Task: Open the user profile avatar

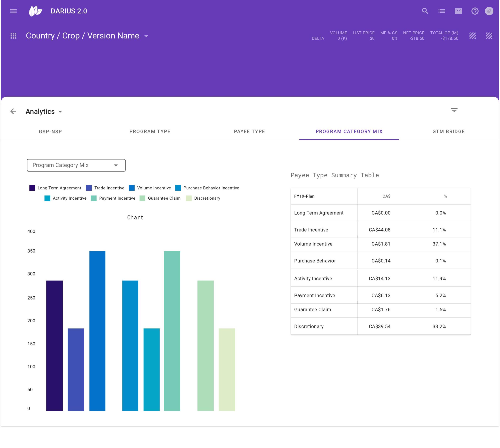Action: point(489,11)
